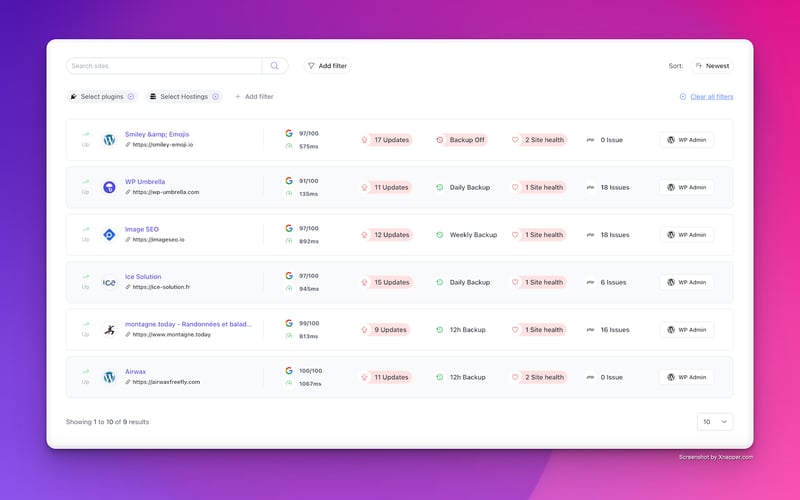
Task: Click 1 Site health in Image SEO row
Action: 539,235
